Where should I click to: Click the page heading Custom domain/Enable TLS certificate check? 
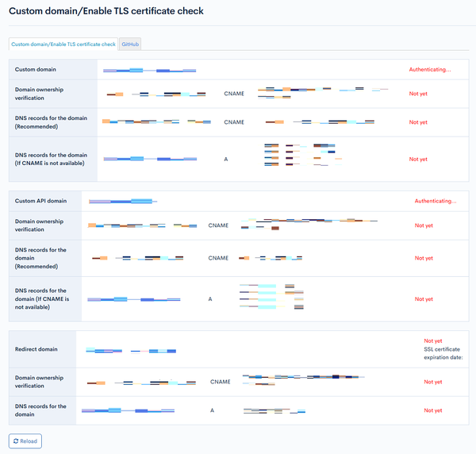(x=106, y=11)
